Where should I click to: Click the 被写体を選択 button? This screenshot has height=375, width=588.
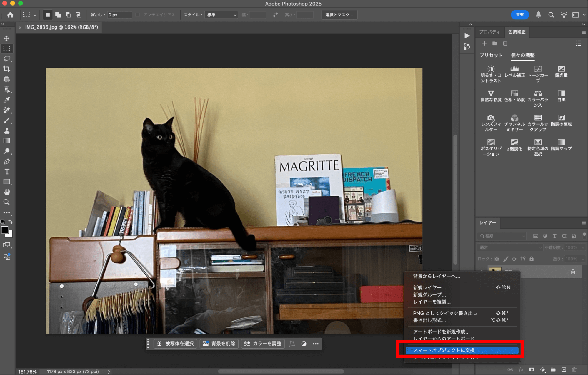[175, 344]
